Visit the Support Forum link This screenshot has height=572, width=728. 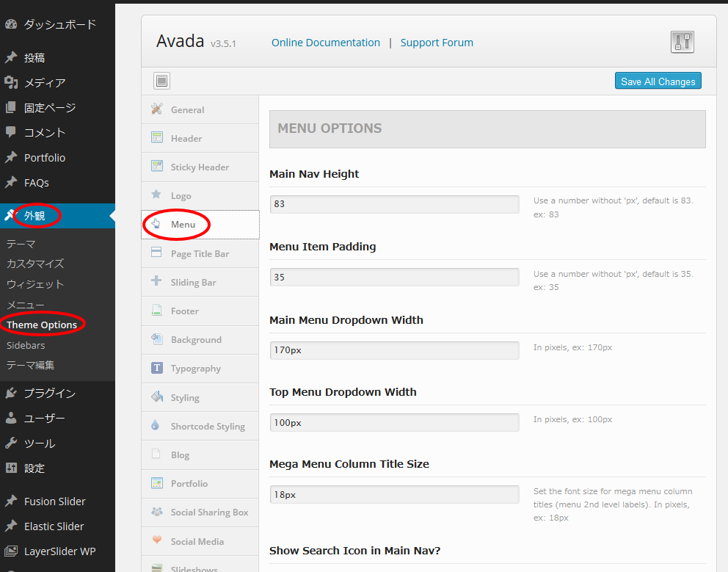(x=437, y=43)
